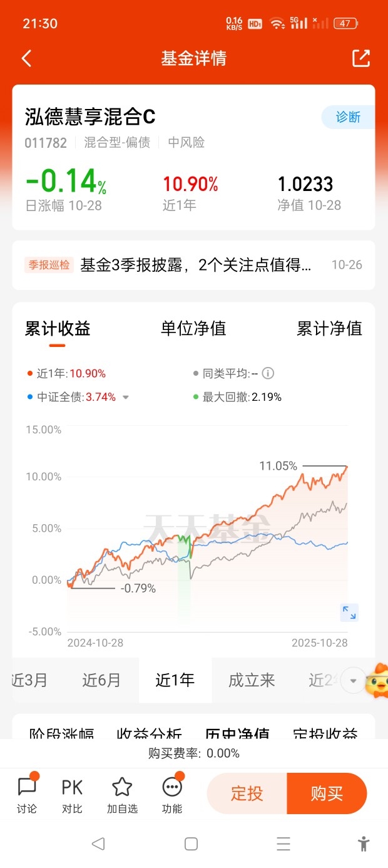The image size is (388, 868).
Task: Switch to 单位净值 tab
Action: pyautogui.click(x=193, y=328)
